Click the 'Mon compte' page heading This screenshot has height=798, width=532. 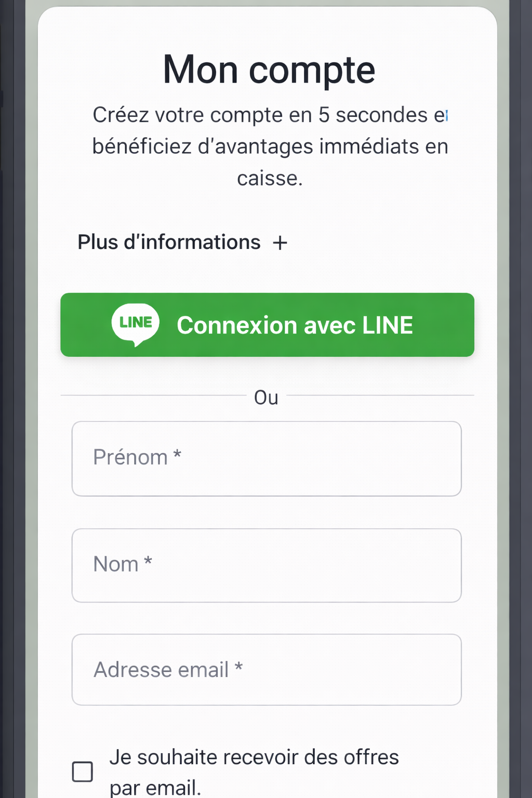(x=268, y=69)
